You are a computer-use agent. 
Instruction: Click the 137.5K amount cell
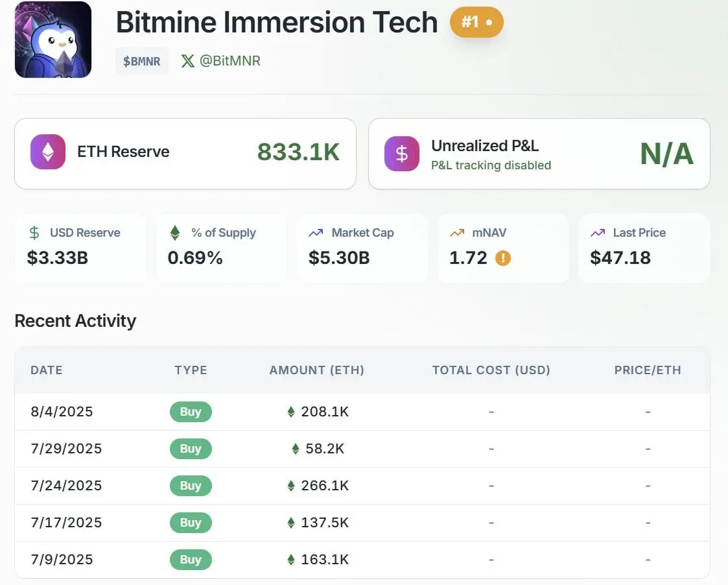pos(325,522)
